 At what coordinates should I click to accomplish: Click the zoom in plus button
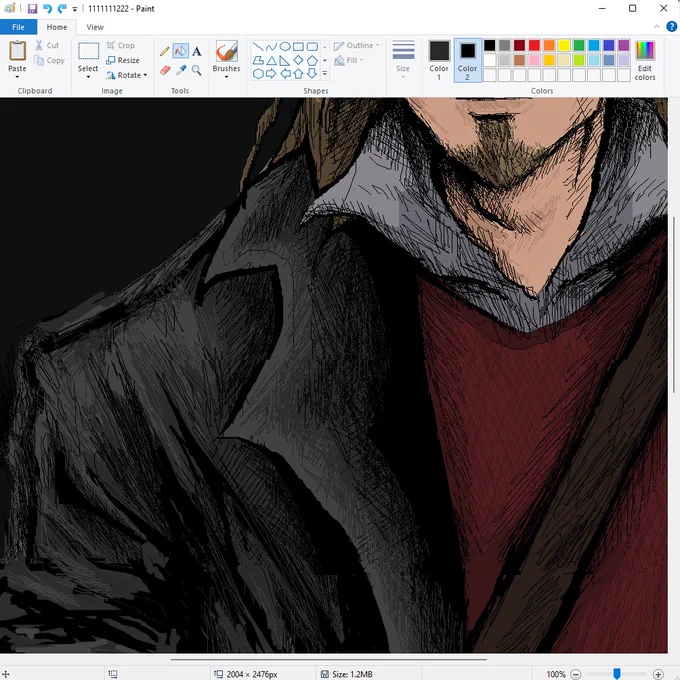[658, 674]
